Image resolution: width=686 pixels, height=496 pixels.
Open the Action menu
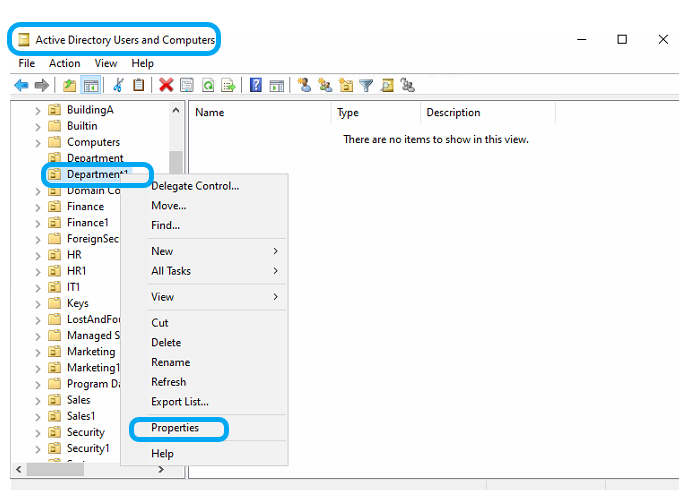(x=64, y=63)
